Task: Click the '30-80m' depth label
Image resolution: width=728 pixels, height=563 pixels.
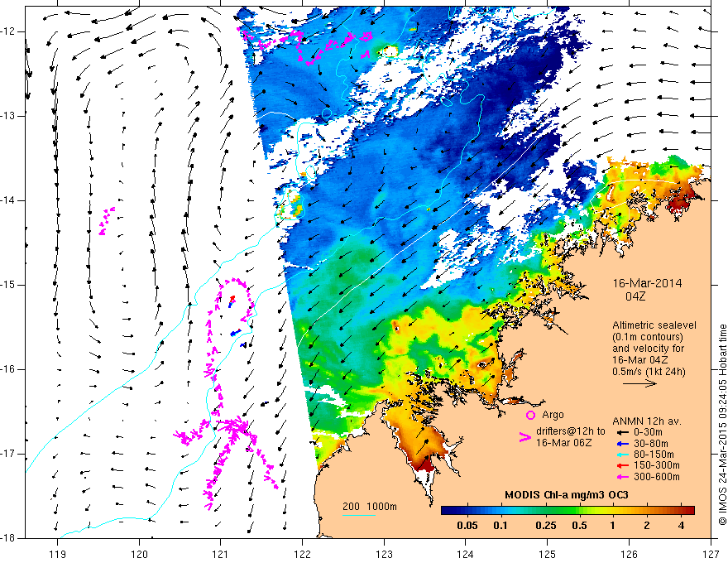Action: coord(651,444)
